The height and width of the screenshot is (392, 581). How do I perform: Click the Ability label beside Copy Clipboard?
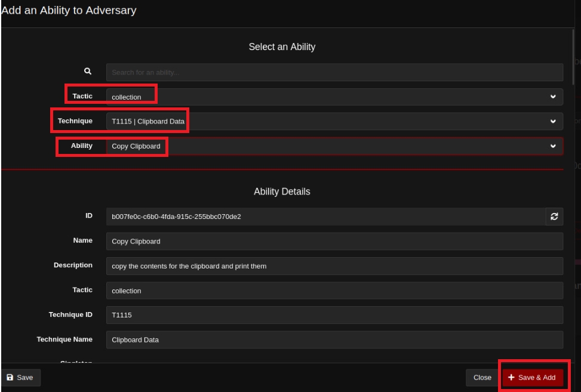(x=81, y=146)
